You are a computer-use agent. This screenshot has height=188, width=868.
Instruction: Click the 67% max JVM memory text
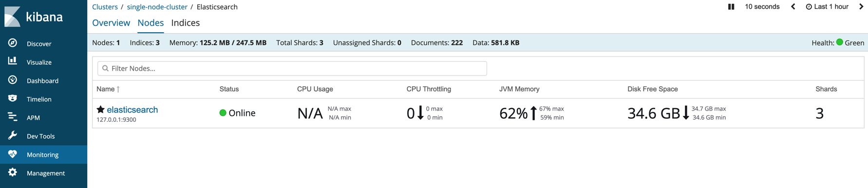[551, 109]
